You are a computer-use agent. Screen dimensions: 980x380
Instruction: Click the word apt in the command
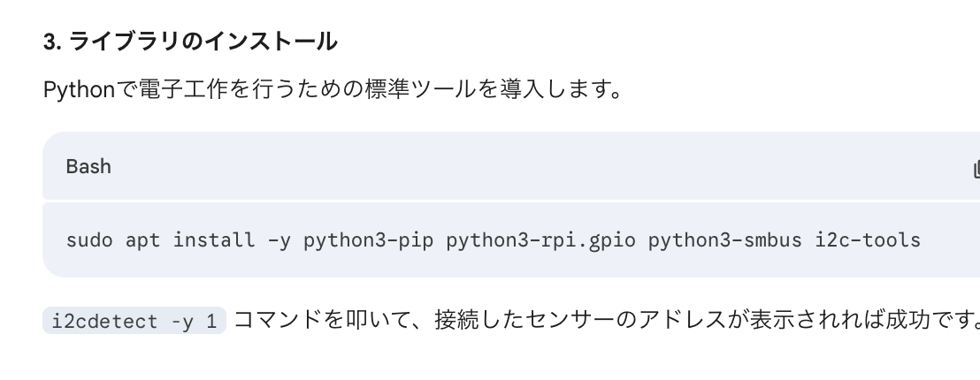point(142,239)
